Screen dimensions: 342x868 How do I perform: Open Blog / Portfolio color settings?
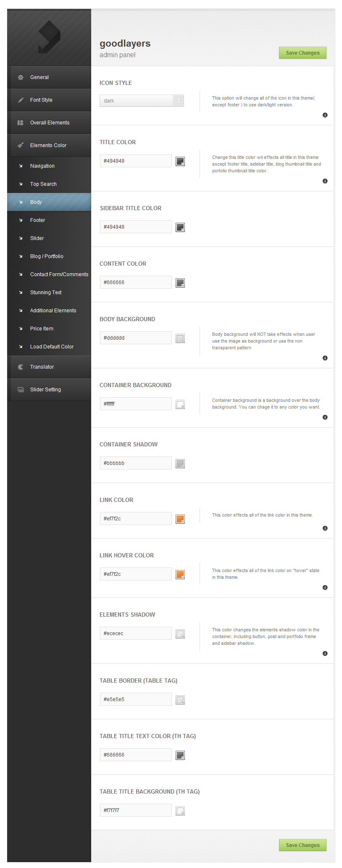tap(47, 256)
